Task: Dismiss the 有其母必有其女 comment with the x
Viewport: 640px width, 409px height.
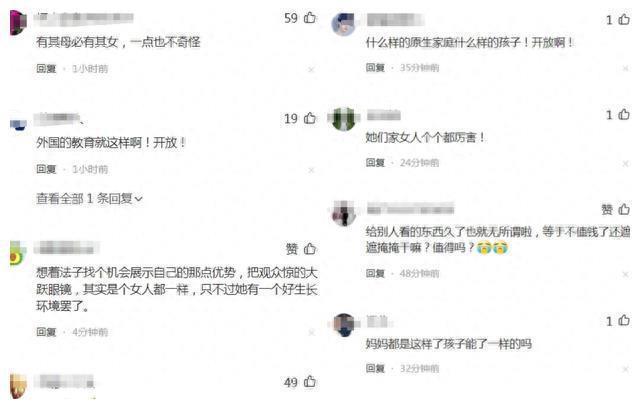Action: [x=311, y=70]
